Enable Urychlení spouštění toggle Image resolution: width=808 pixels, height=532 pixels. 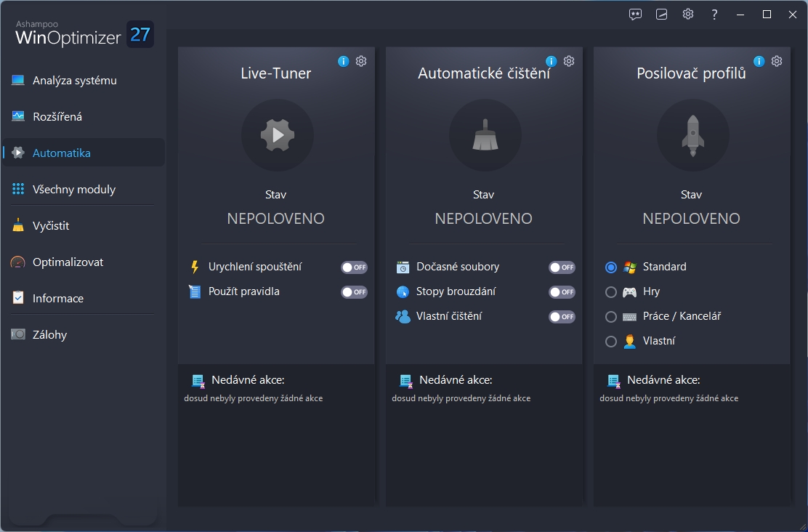354,267
